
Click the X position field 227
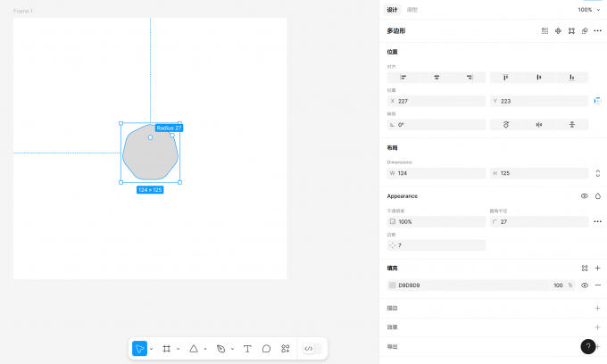tap(437, 101)
